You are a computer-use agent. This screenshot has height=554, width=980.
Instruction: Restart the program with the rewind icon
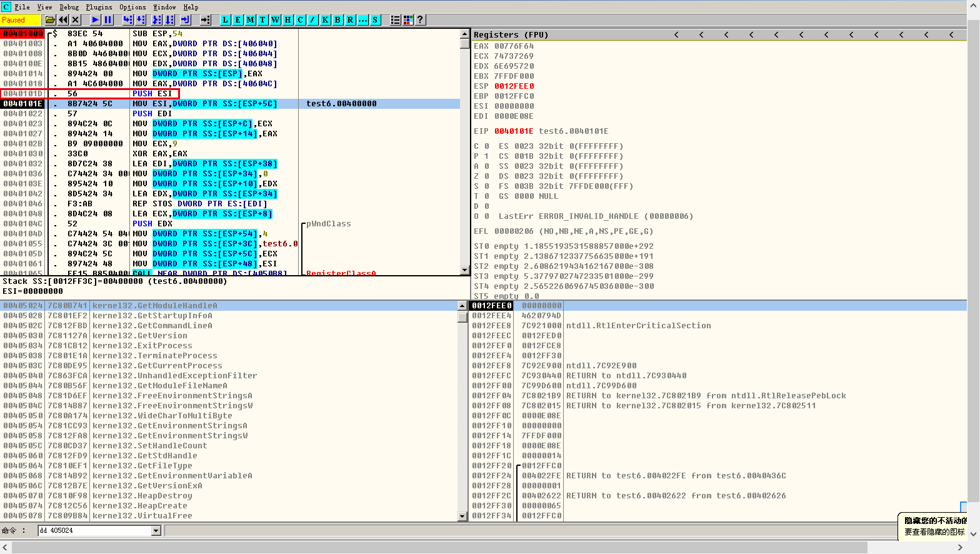pyautogui.click(x=63, y=20)
